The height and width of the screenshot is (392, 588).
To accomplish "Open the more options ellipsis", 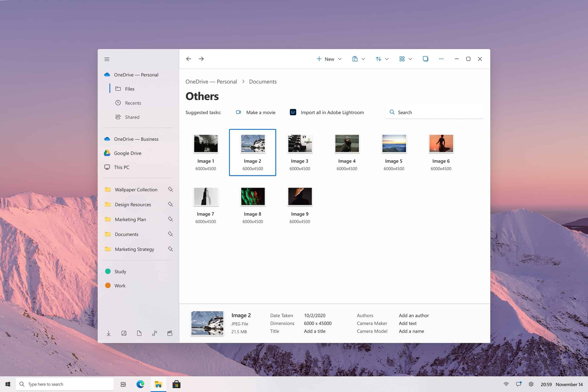I will [441, 59].
